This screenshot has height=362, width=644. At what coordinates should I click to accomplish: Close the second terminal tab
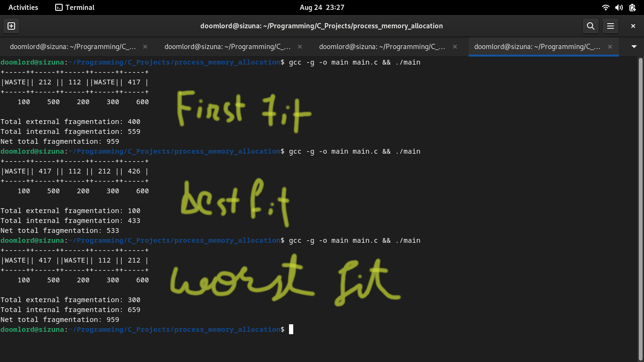point(300,47)
